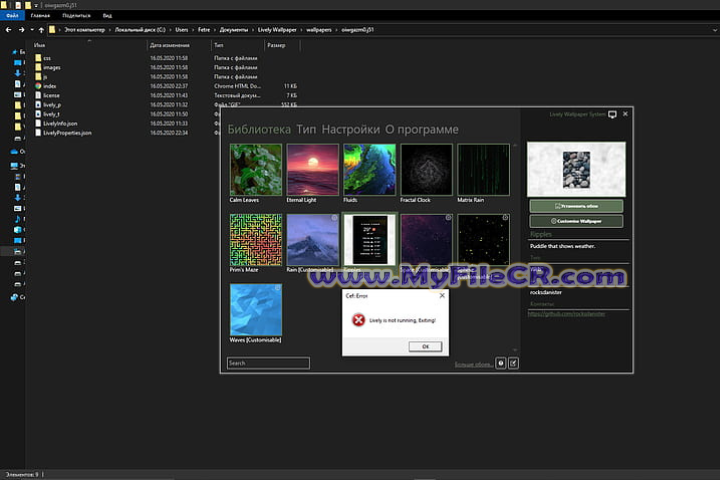Screen dimensions: 720x480
Task: Select the Matrix Rain wallpaper thumbnail
Action: click(x=483, y=168)
